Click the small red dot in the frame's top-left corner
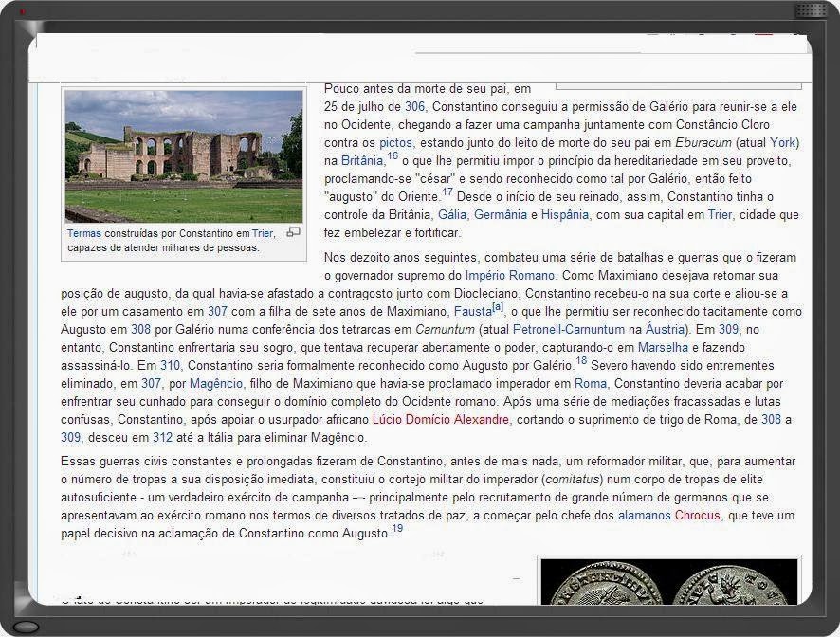 tap(23, 11)
